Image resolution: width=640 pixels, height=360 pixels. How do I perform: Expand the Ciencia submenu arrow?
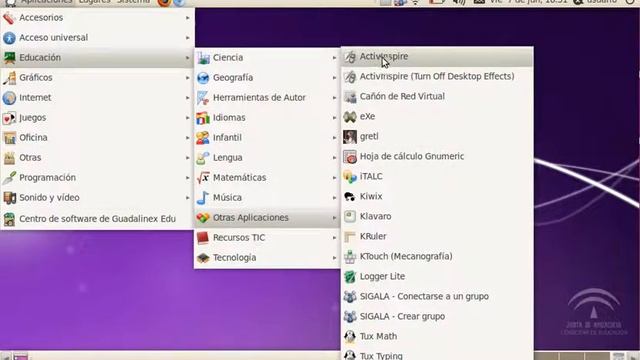[334, 58]
